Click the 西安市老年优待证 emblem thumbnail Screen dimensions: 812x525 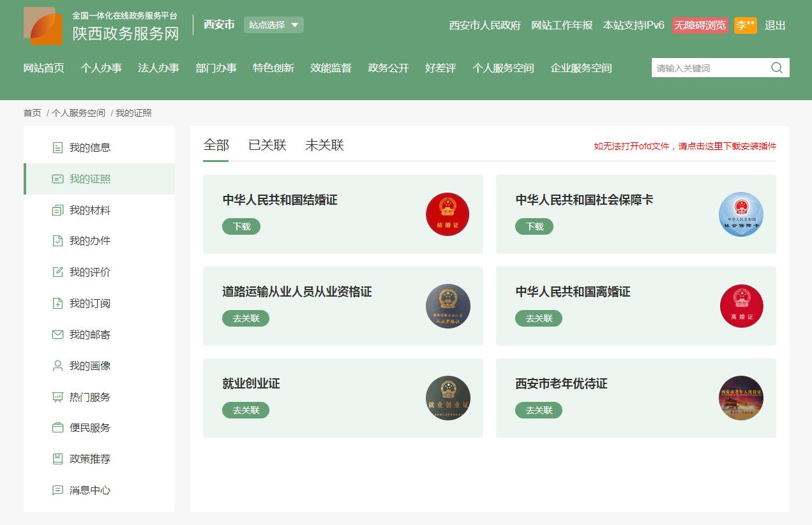741,398
